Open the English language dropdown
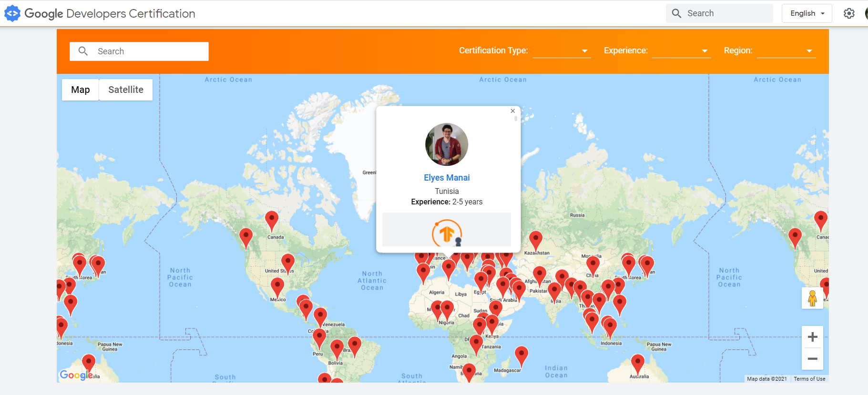Image resolution: width=868 pixels, height=395 pixels. point(807,13)
